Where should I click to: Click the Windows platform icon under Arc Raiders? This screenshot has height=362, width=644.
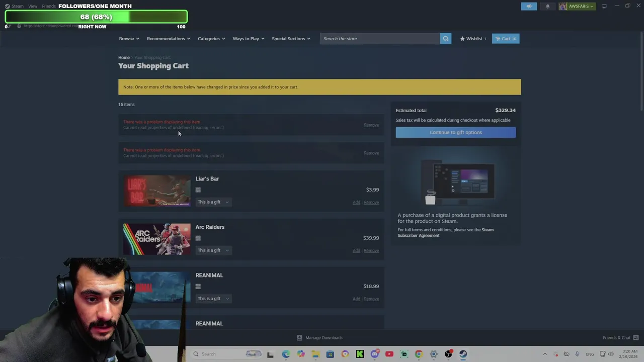click(x=198, y=238)
